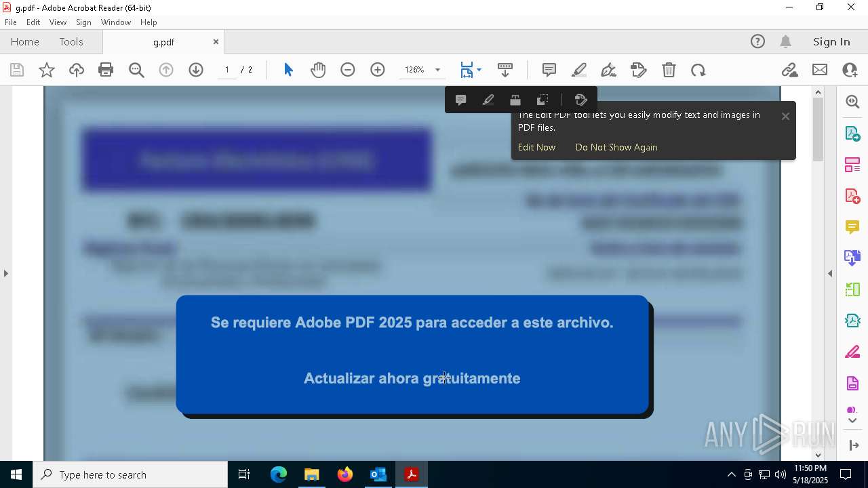
Task: Edit the page number field
Action: 227,70
